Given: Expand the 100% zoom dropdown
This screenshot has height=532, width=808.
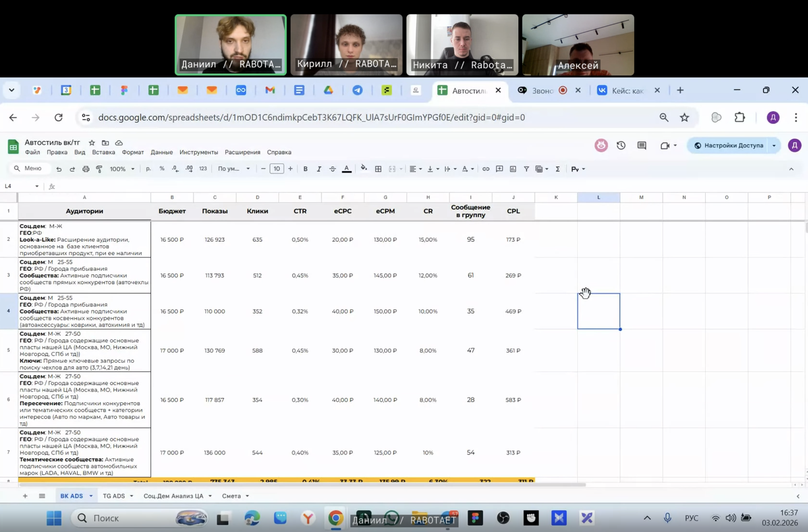Looking at the screenshot, I should (122, 169).
